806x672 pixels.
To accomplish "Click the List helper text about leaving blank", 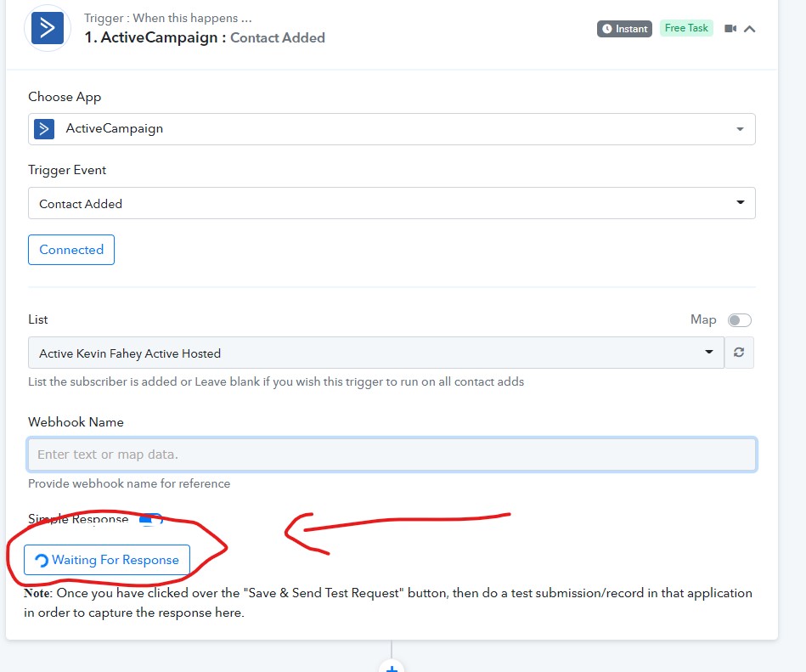I will click(276, 382).
